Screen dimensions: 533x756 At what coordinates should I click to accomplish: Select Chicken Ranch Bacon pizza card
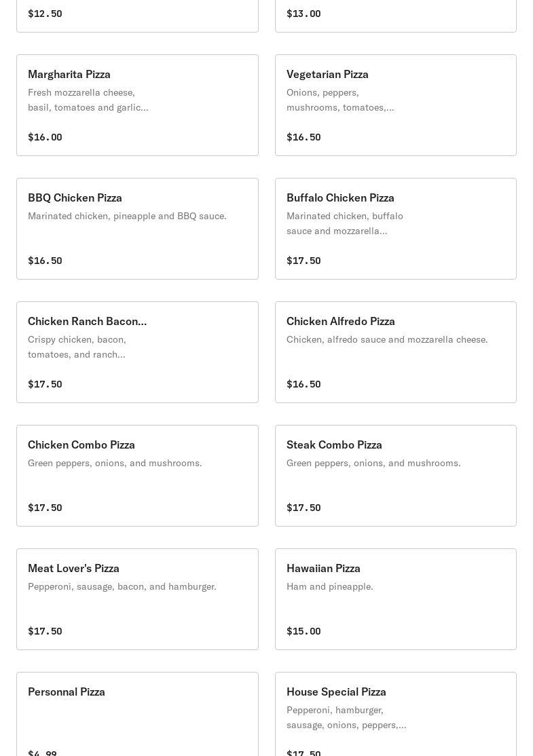[x=137, y=352]
